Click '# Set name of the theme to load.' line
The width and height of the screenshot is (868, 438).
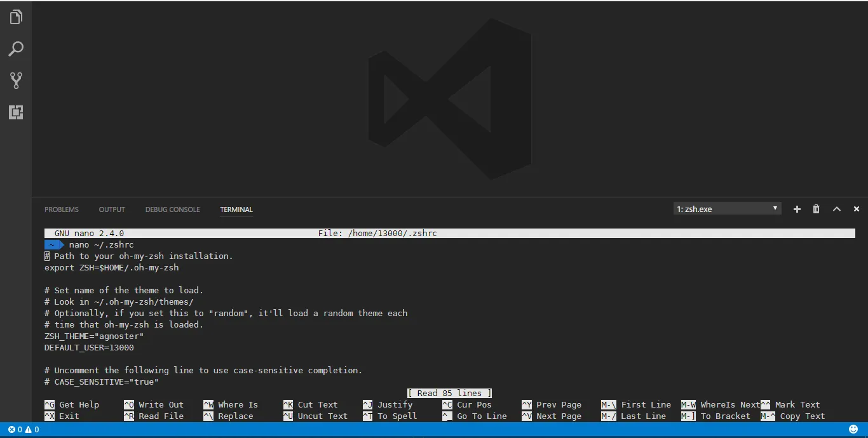coord(124,291)
